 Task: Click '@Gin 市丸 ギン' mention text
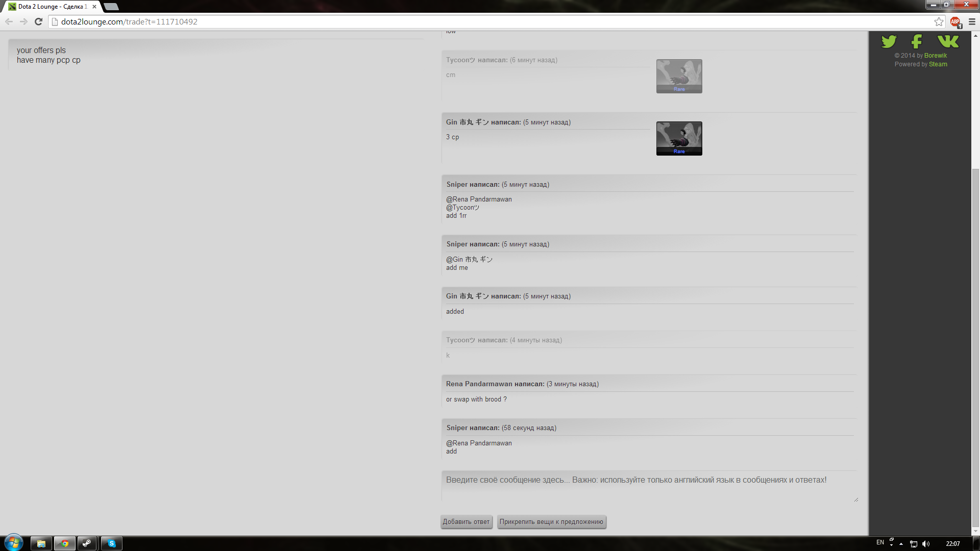[x=469, y=259]
